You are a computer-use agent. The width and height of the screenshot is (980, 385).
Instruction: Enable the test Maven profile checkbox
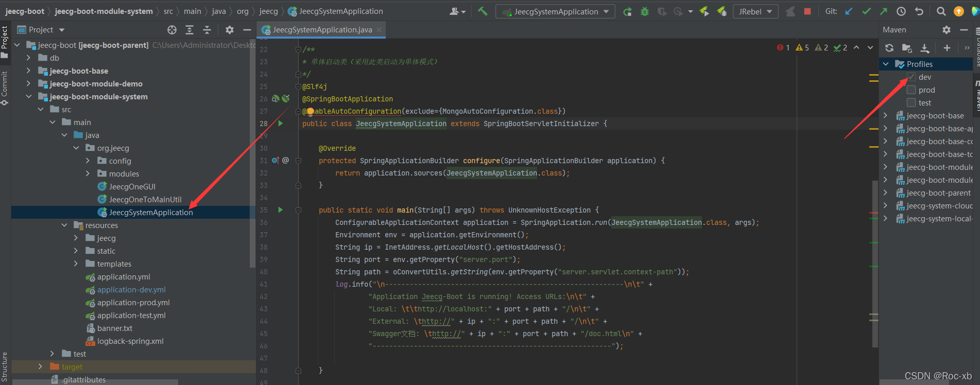pyautogui.click(x=911, y=103)
